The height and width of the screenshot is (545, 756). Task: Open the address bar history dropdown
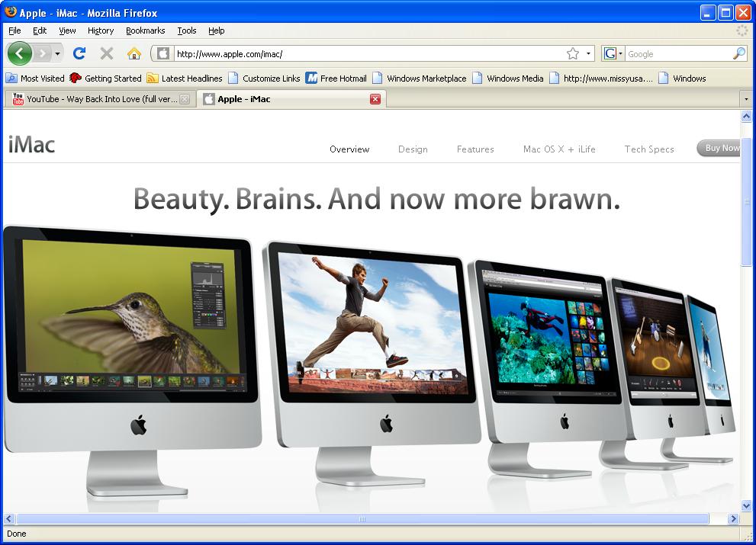(x=588, y=53)
